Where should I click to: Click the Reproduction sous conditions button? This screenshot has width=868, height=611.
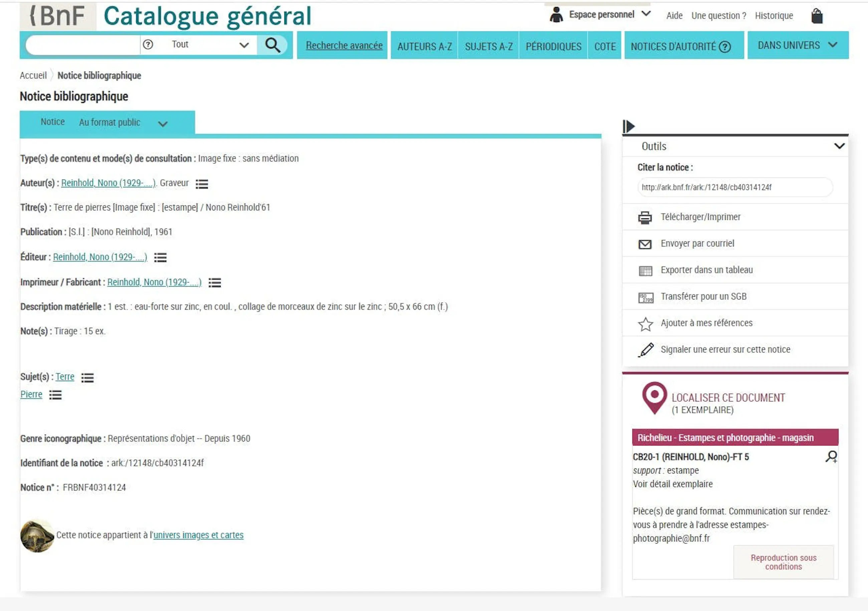(783, 562)
